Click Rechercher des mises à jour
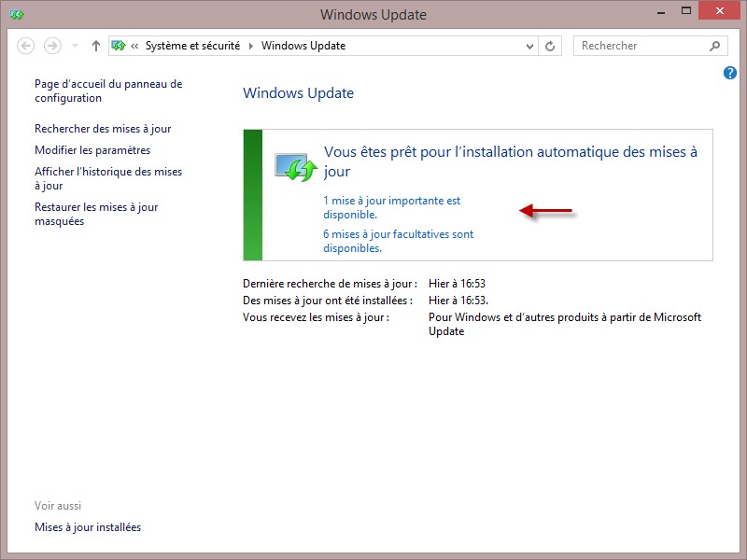This screenshot has width=747, height=560. (x=103, y=129)
